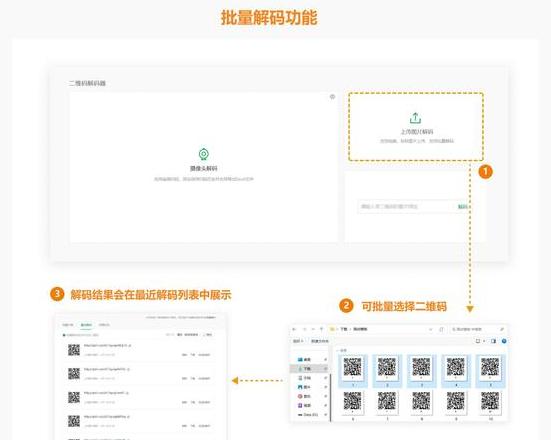The width and height of the screenshot is (551, 440).
Task: Select QR code file thumbnail 5
Action: click(x=490, y=371)
